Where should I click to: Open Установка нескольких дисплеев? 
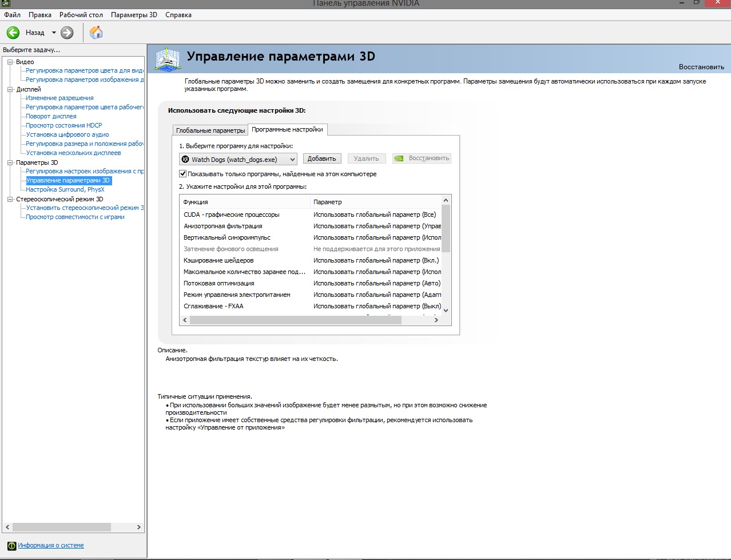point(73,153)
